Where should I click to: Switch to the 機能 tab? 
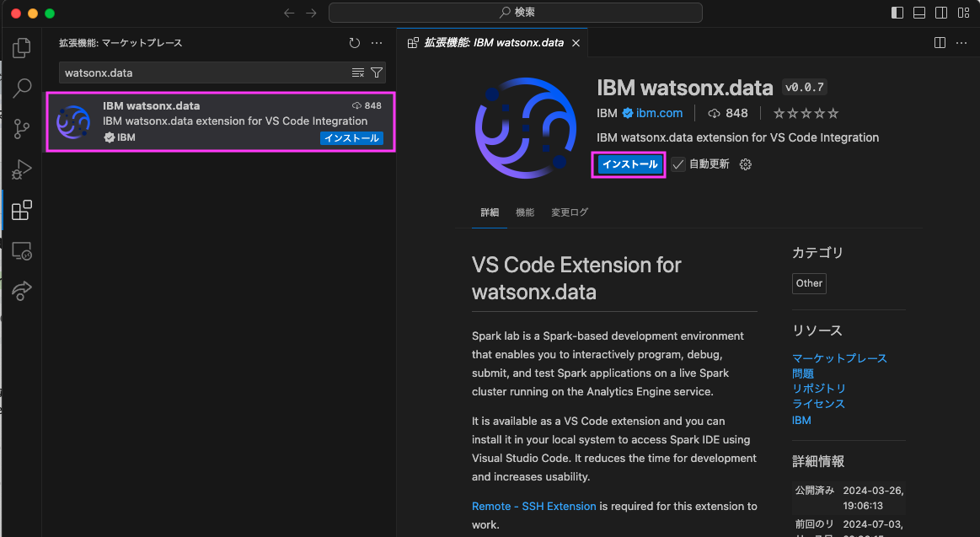pyautogui.click(x=524, y=212)
